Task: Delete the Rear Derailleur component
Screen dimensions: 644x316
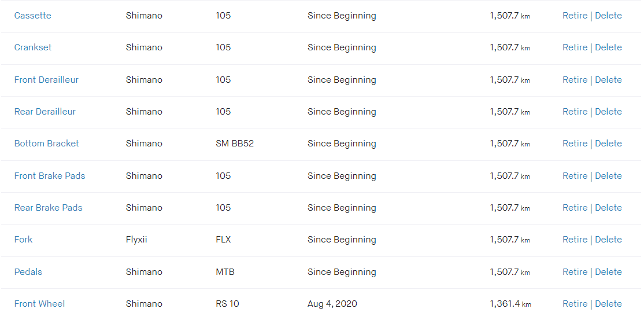Action: click(x=608, y=111)
